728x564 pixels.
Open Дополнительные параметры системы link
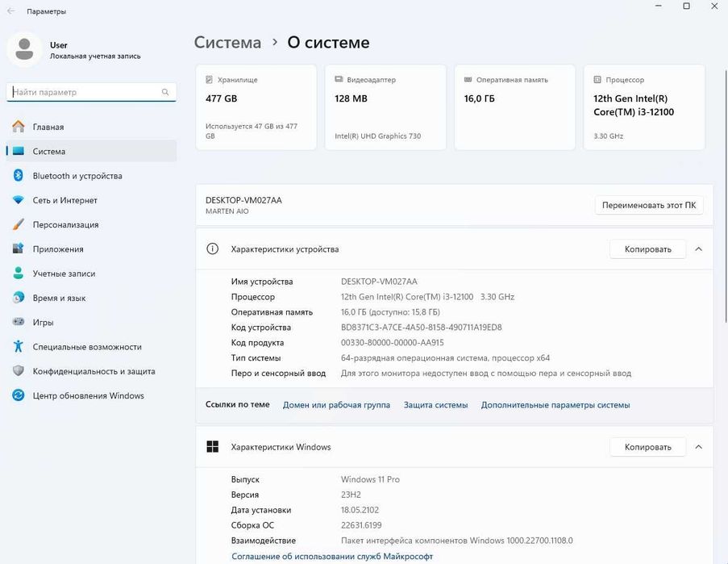click(555, 405)
